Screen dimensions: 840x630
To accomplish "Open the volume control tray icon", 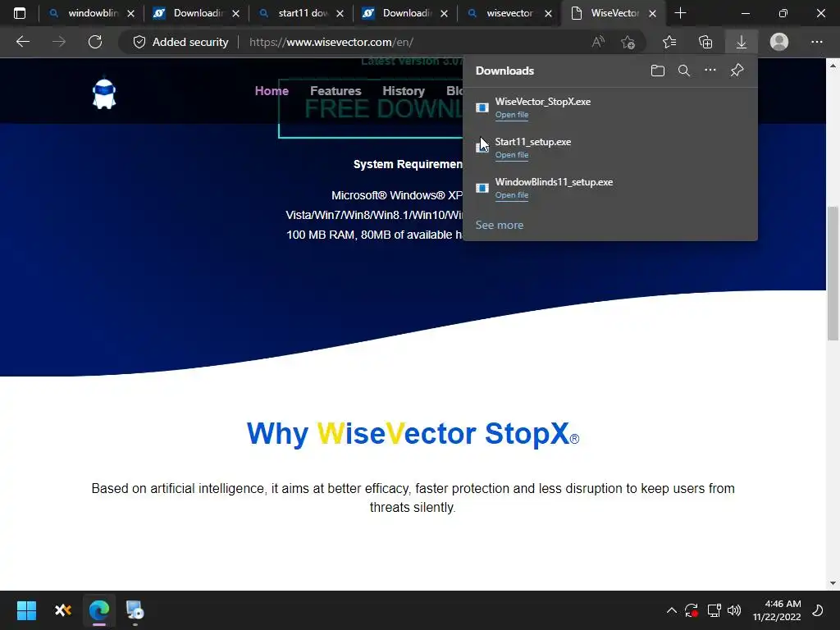I will [734, 610].
